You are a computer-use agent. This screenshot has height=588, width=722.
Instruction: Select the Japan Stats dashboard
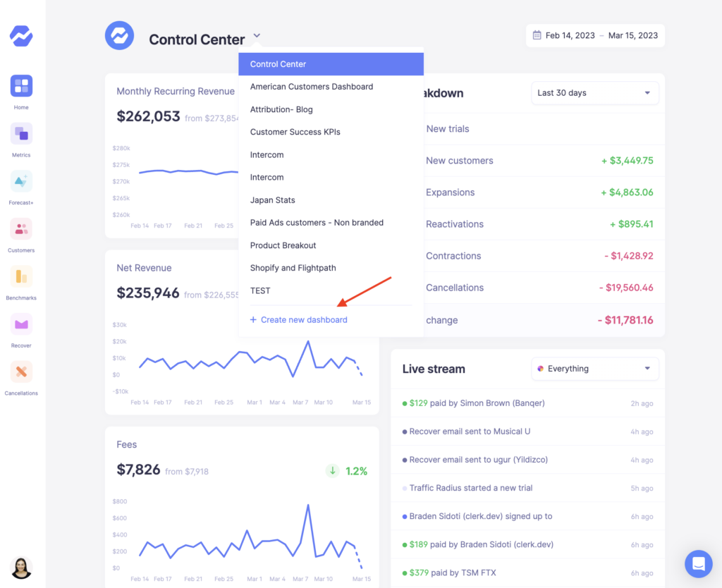pos(272,200)
